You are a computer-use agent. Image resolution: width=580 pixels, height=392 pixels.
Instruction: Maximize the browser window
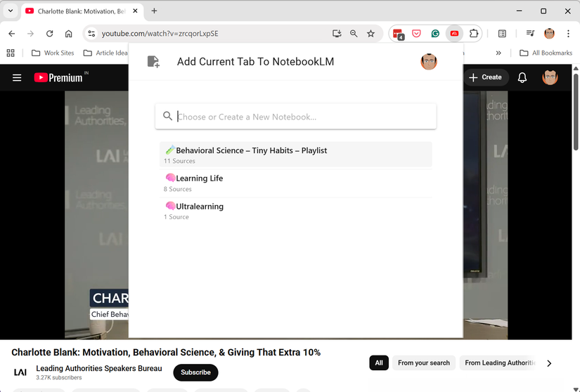click(543, 11)
